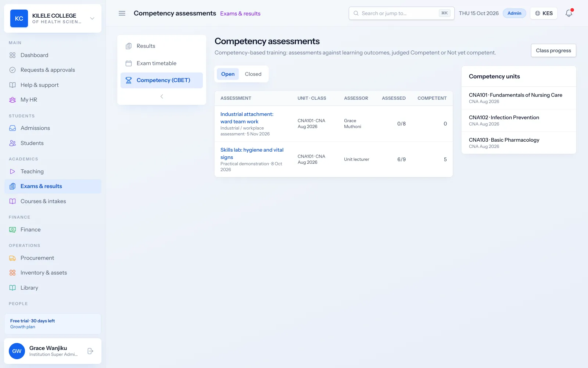Click the logout icon beside Grace Wanjiku
This screenshot has width=588, height=368.
(x=90, y=351)
